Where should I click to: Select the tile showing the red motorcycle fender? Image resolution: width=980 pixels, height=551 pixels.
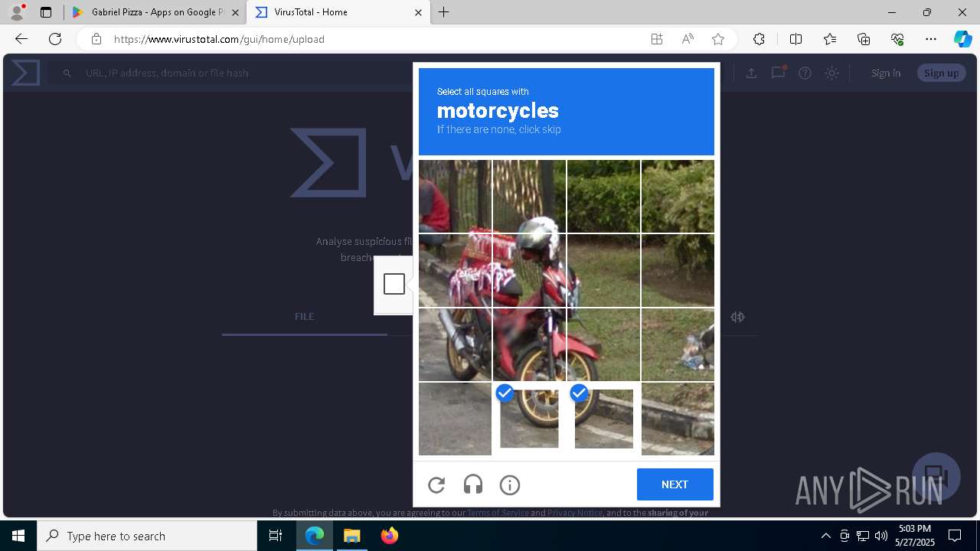(603, 344)
